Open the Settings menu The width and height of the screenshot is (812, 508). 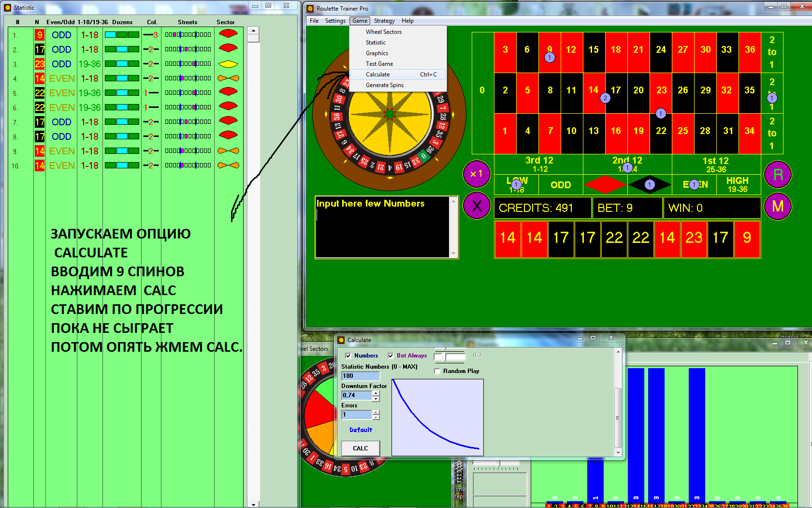click(x=335, y=21)
